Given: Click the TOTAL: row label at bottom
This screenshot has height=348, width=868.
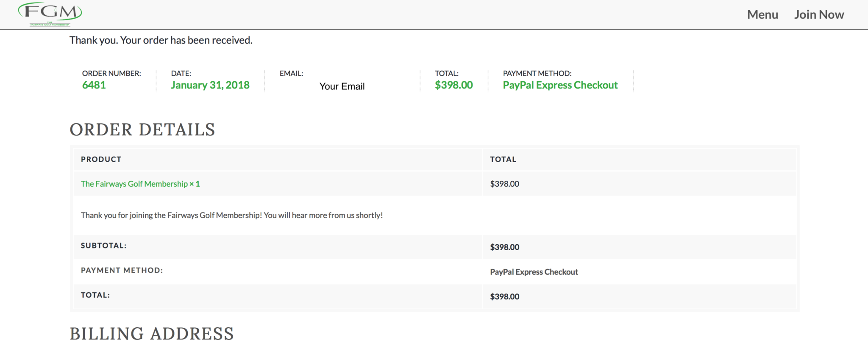Looking at the screenshot, I should 95,295.
